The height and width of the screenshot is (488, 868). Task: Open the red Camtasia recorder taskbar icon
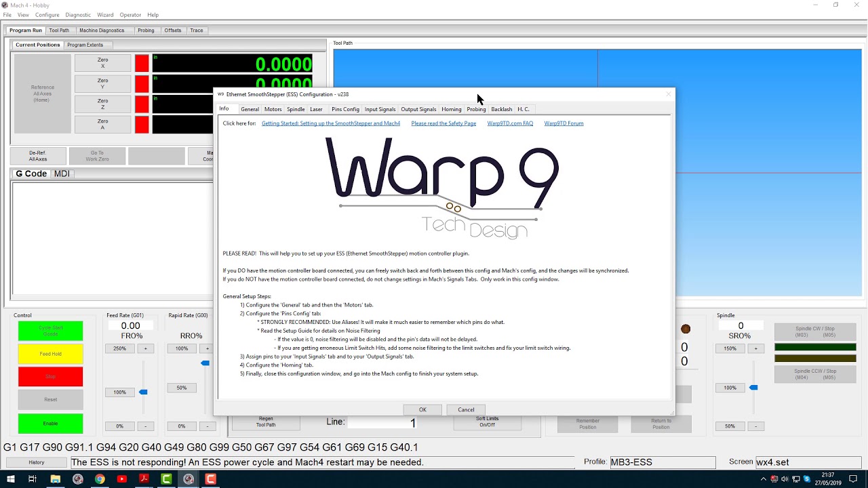(211, 479)
